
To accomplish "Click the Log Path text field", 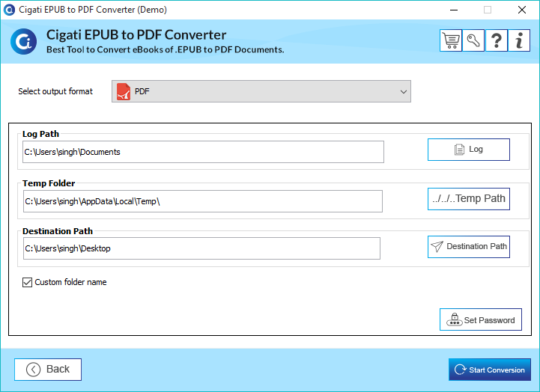I will click(203, 152).
